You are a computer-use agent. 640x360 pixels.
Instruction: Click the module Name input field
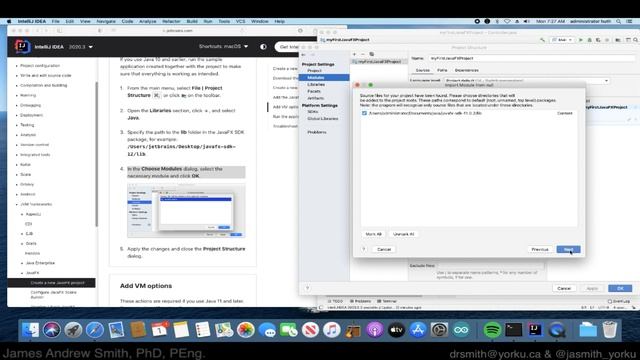tap(531, 58)
